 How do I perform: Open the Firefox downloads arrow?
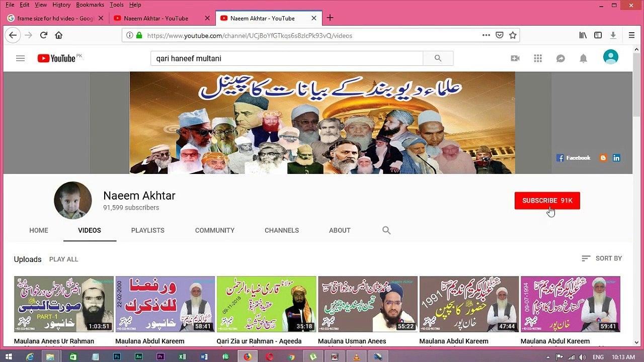point(613,35)
